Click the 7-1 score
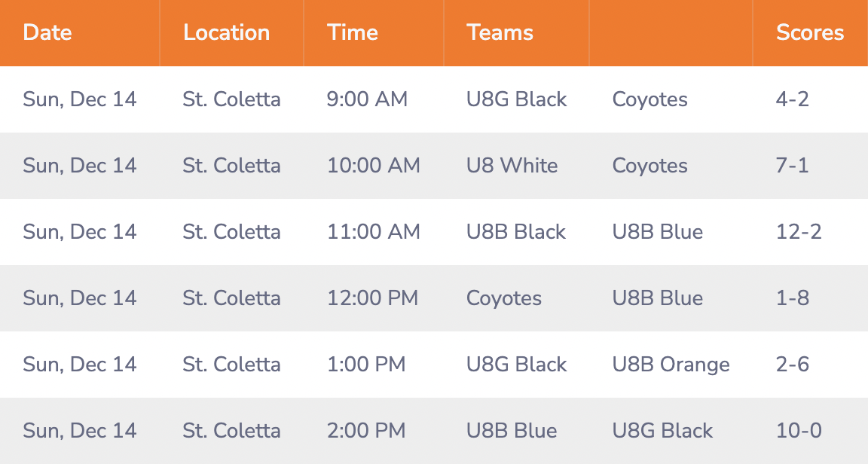Screen dimensions: 868x464 (793, 166)
